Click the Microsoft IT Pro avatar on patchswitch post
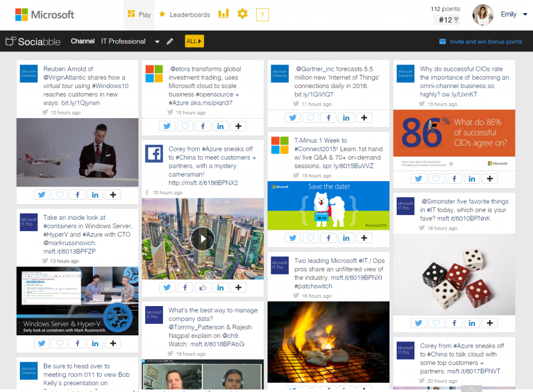The height and width of the screenshot is (392, 533). [280, 265]
